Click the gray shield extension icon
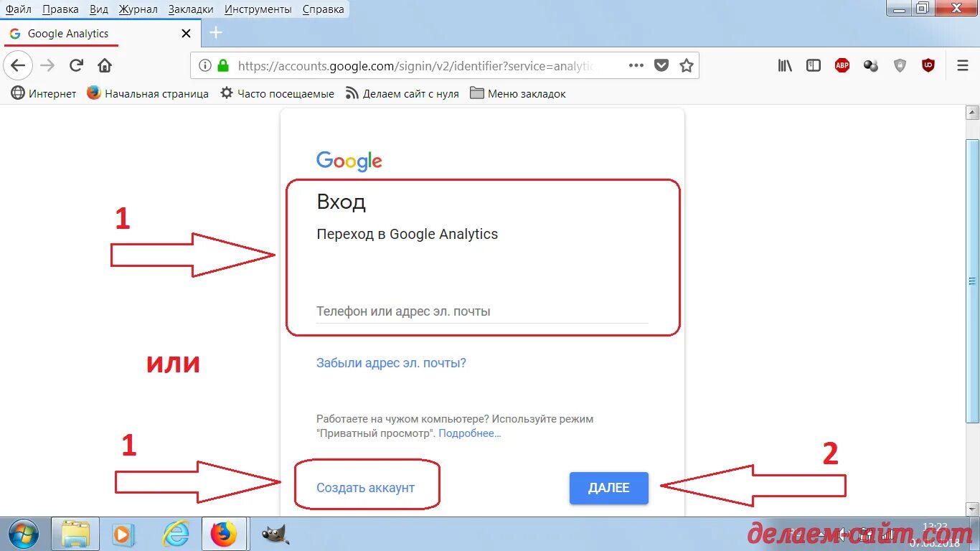 900,65
